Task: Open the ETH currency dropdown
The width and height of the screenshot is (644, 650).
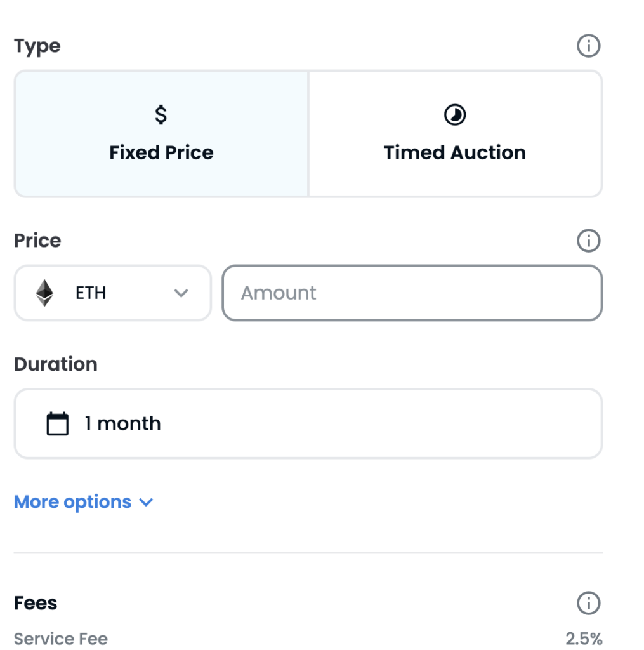Action: coord(112,293)
